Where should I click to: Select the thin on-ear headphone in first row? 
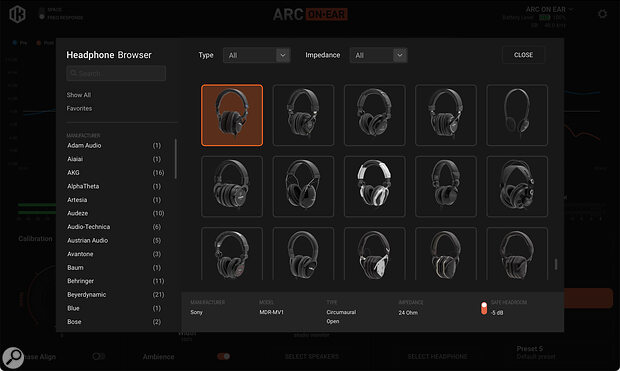click(517, 115)
